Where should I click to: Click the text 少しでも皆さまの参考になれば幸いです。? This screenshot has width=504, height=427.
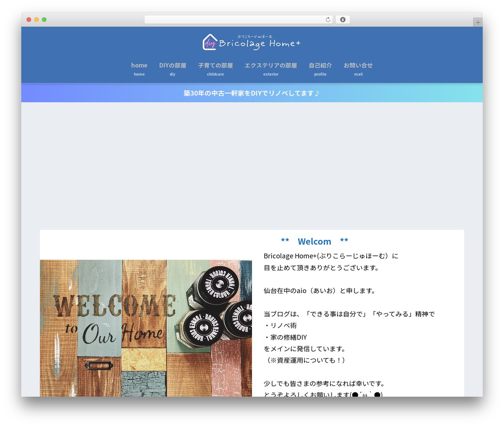(325, 383)
